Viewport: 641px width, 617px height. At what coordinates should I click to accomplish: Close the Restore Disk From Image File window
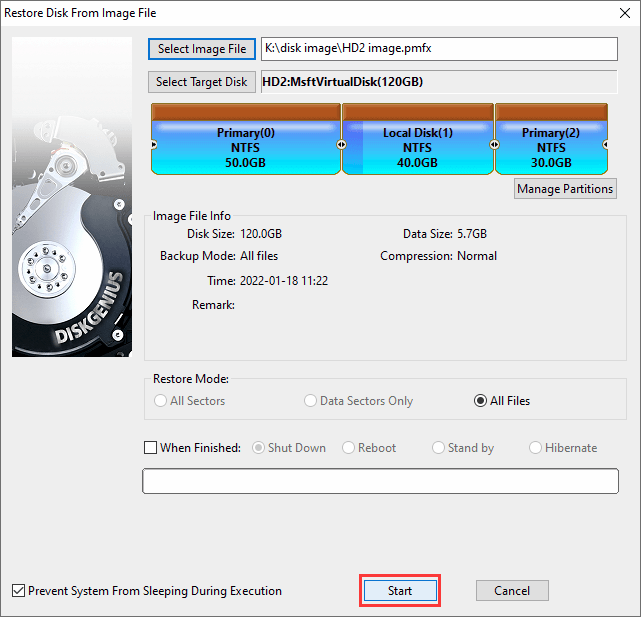click(619, 13)
